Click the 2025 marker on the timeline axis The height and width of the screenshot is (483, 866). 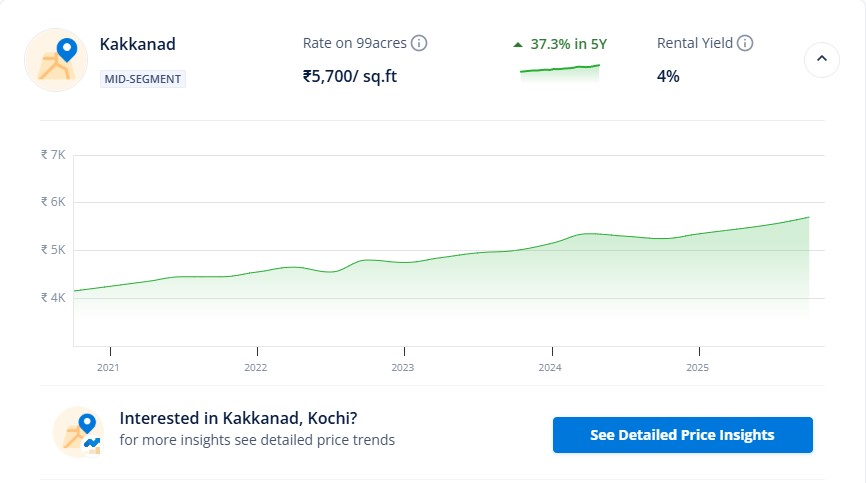pos(698,367)
